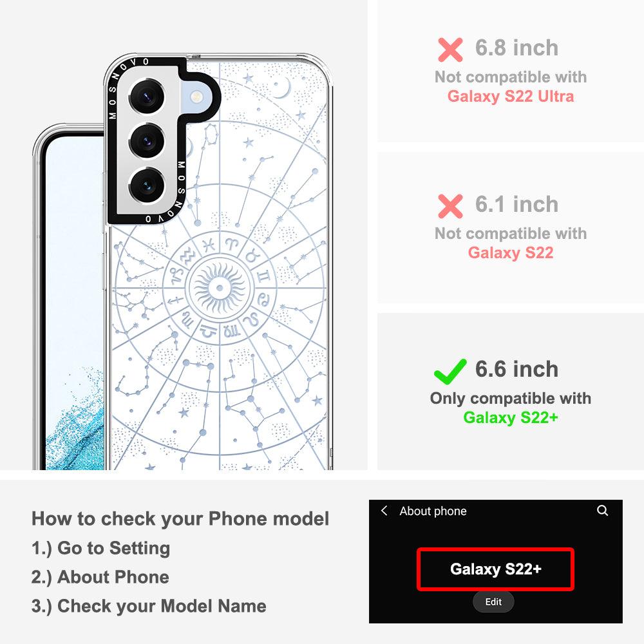Viewport: 644px width, 644px height.
Task: Click the red X next to 6.8 inch
Action: click(x=450, y=50)
